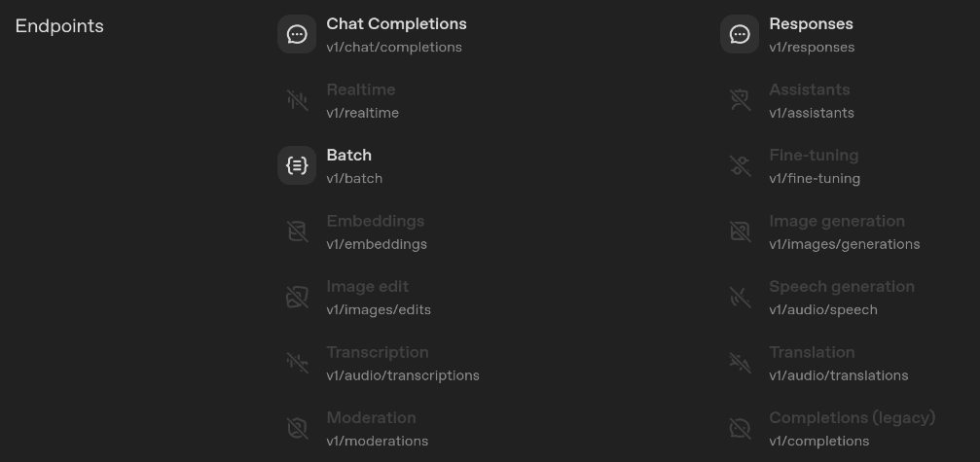Click the Endpoints section heading
Screen dimensions: 980x462
tap(59, 26)
